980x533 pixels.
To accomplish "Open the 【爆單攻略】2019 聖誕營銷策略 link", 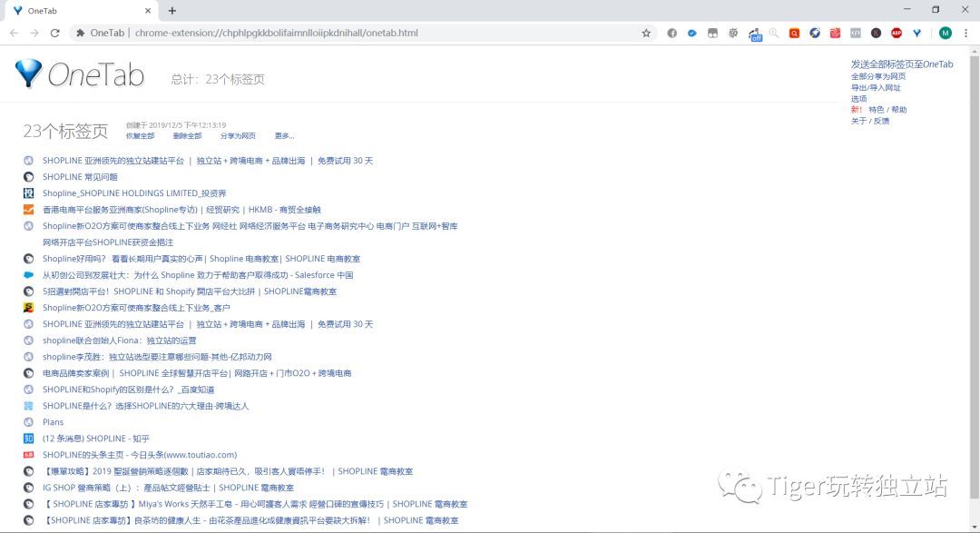I will click(x=228, y=471).
